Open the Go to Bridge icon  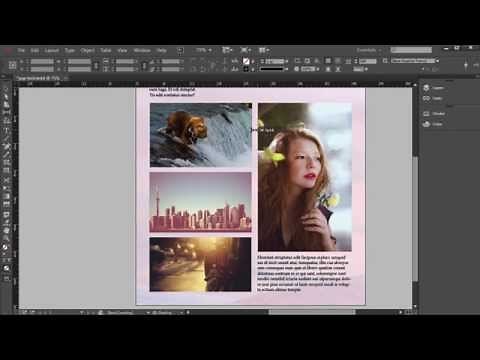pos(180,50)
